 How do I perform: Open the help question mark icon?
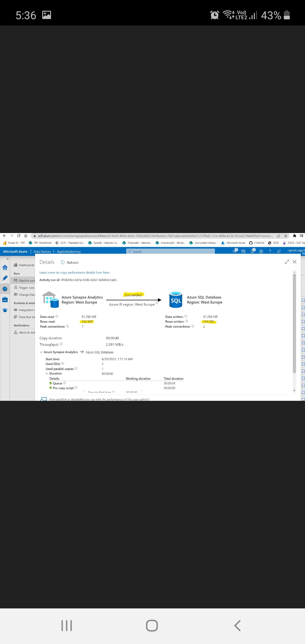270,251
